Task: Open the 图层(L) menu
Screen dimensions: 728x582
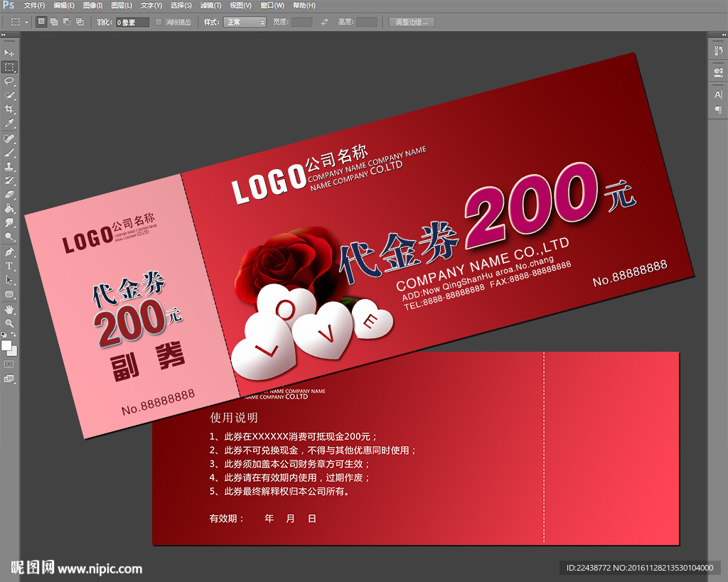Action: 122,6
